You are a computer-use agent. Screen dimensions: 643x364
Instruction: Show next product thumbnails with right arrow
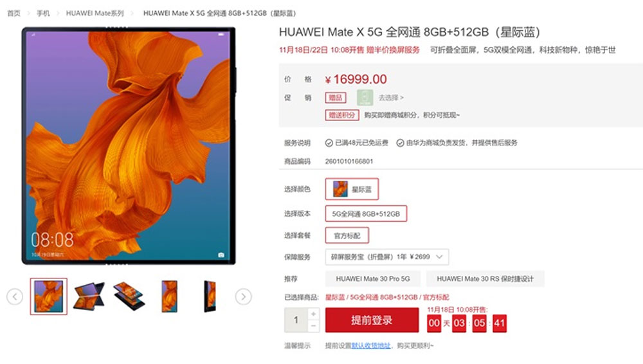tap(243, 296)
